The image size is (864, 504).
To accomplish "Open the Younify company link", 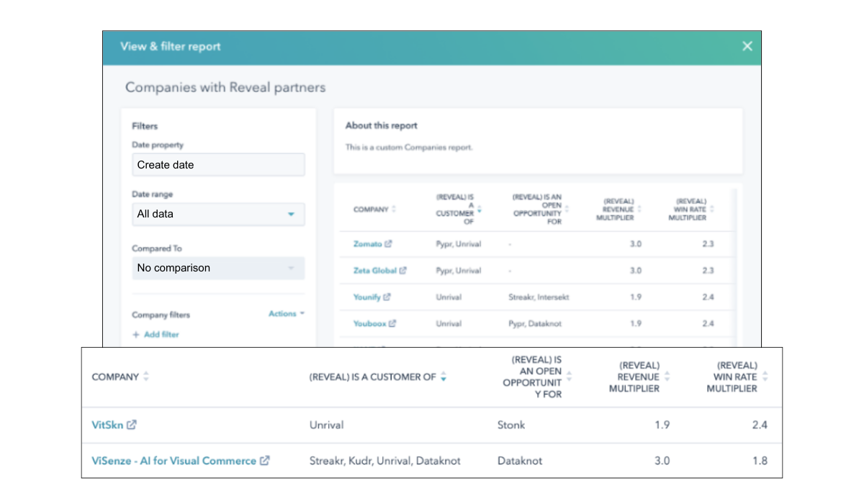I will [366, 297].
